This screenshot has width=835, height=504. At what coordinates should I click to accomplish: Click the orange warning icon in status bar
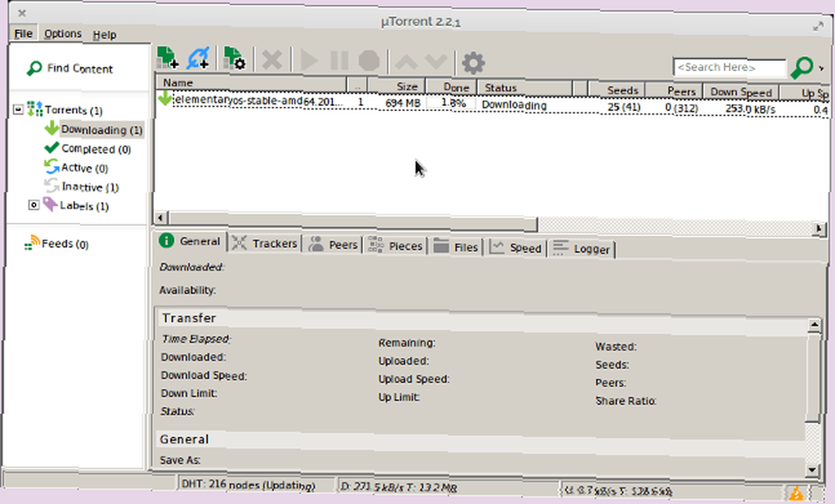point(796,493)
